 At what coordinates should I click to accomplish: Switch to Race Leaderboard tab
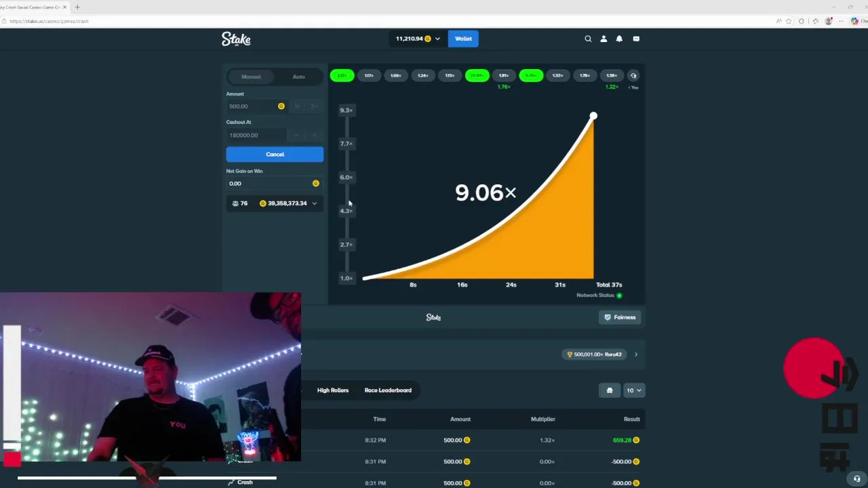pos(388,390)
